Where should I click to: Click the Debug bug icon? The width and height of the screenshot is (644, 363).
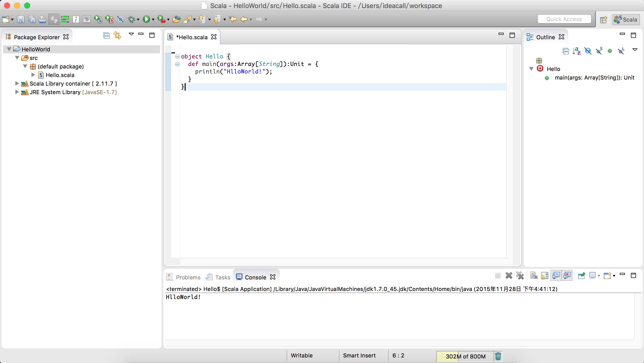coord(132,19)
